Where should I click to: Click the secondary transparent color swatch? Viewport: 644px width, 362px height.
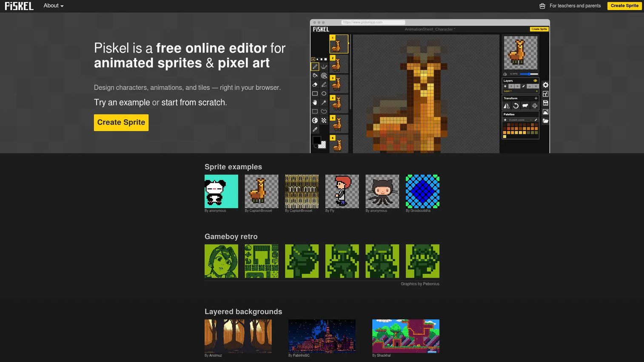[322, 145]
